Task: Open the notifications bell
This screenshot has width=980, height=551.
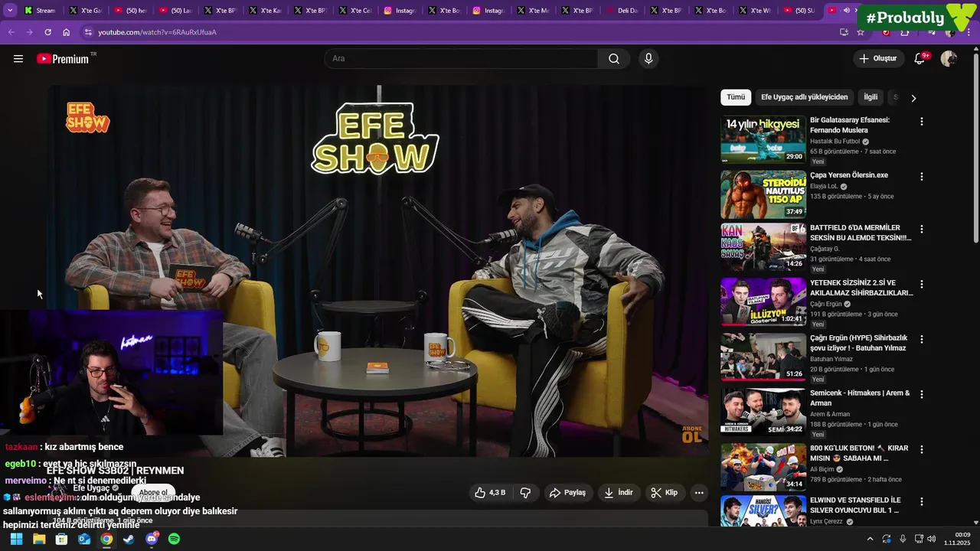Action: [x=920, y=59]
